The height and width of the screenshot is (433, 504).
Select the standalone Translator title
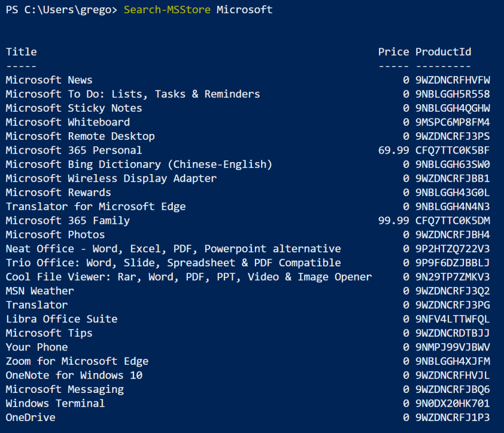[37, 305]
